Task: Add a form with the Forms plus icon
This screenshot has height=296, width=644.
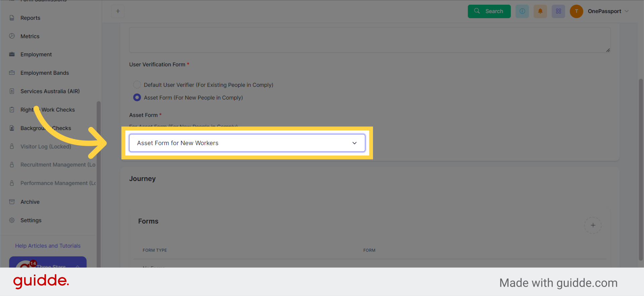Action: [593, 225]
